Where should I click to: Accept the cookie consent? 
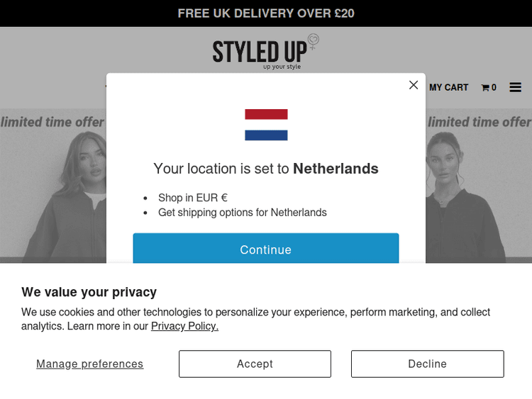click(x=255, y=364)
